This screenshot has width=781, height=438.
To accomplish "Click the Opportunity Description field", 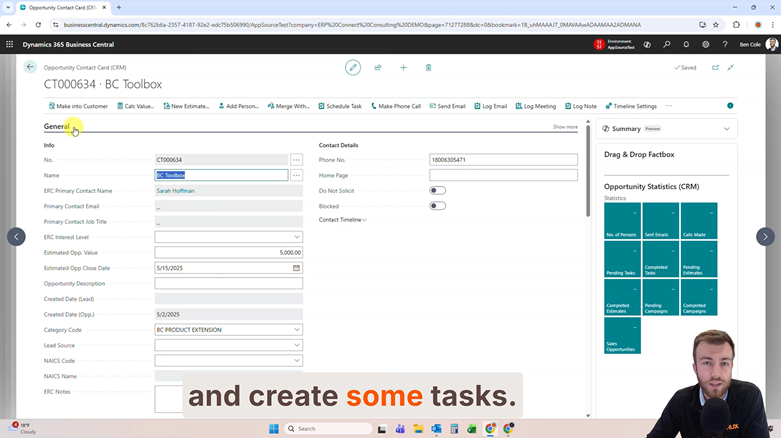I will coord(228,284).
